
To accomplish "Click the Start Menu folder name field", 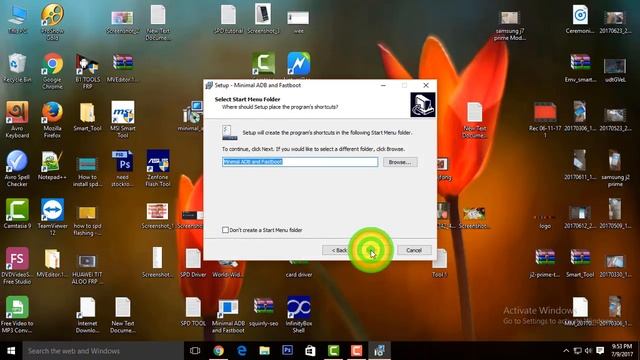I will (300, 162).
